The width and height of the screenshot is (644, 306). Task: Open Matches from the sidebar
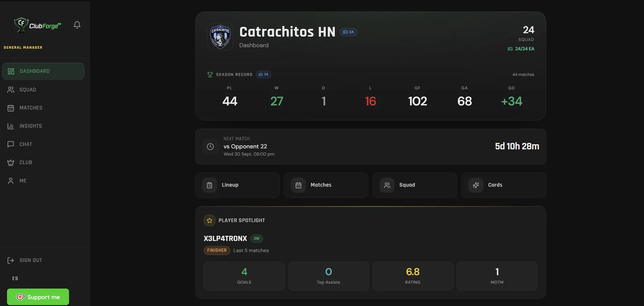[x=43, y=108]
